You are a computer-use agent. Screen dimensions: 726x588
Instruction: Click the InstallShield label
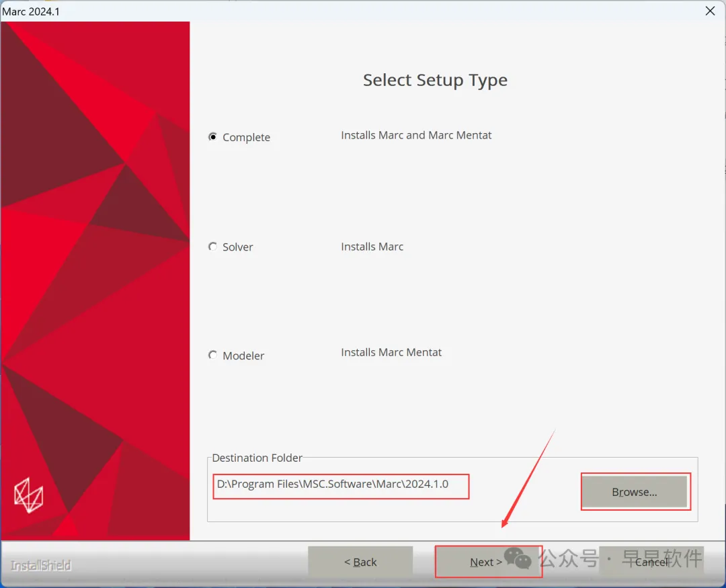[x=41, y=565]
